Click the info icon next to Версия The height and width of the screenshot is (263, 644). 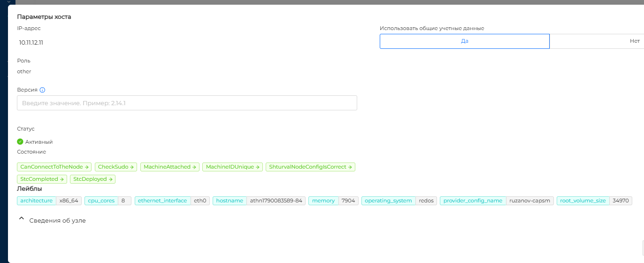tap(42, 90)
